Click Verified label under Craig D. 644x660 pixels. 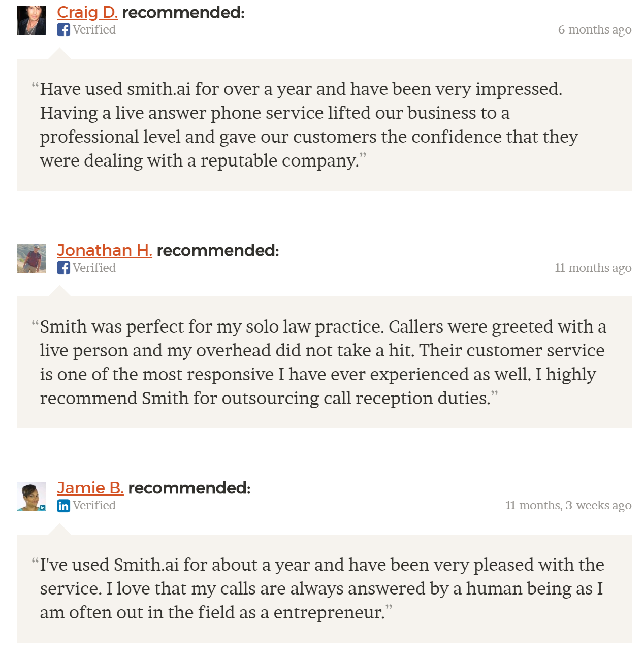(94, 29)
